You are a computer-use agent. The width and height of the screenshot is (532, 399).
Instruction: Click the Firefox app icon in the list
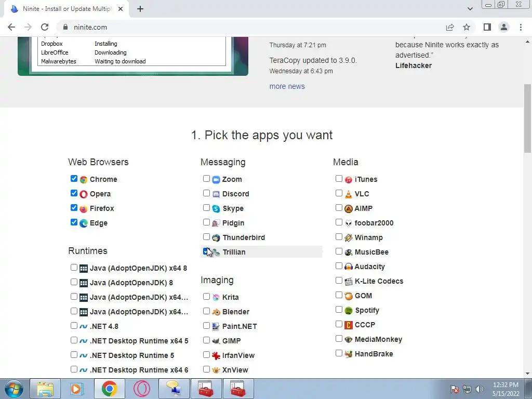pyautogui.click(x=84, y=209)
